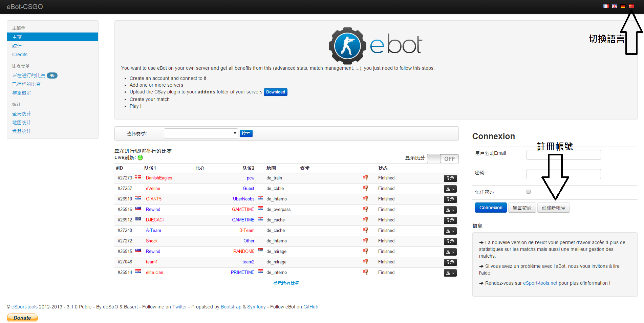Click the username or Email input field

pos(564,155)
